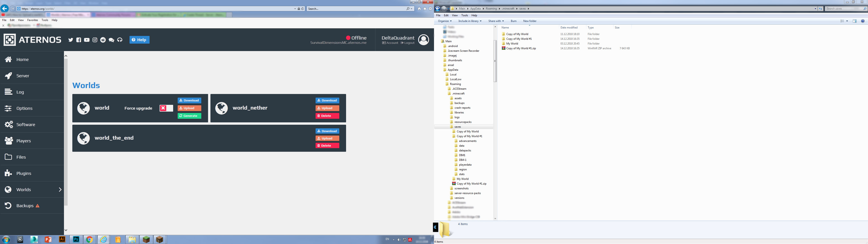Image resolution: width=868 pixels, height=244 pixels.
Task: Open Adobe Illustrator from the taskbar
Action: tap(62, 239)
